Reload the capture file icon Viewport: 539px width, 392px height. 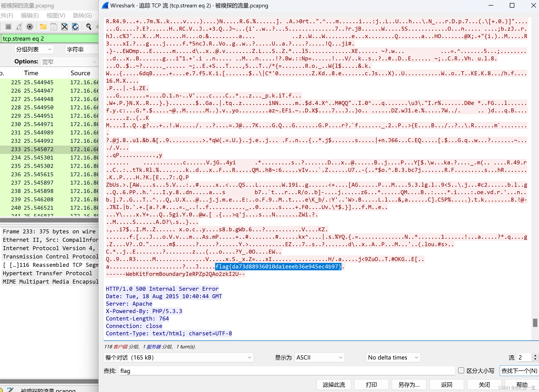pyautogui.click(x=75, y=27)
